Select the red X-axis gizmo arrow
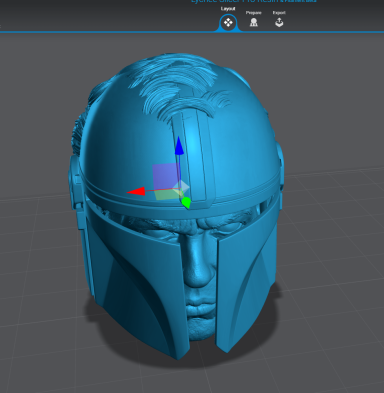Screen dimensions: 384x393 136,191
